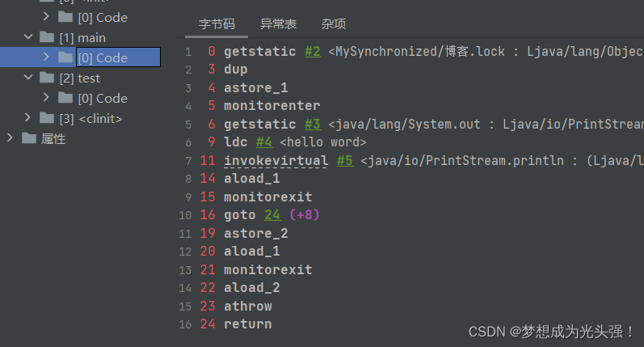The image size is (644, 347).
Task: Click the goto instruction keyword
Action: [240, 215]
